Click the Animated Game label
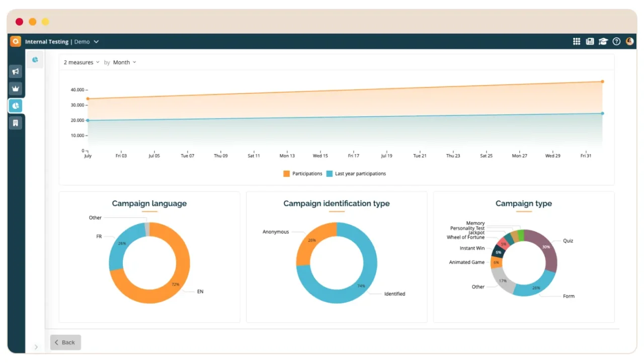644x364 pixels. 467,262
